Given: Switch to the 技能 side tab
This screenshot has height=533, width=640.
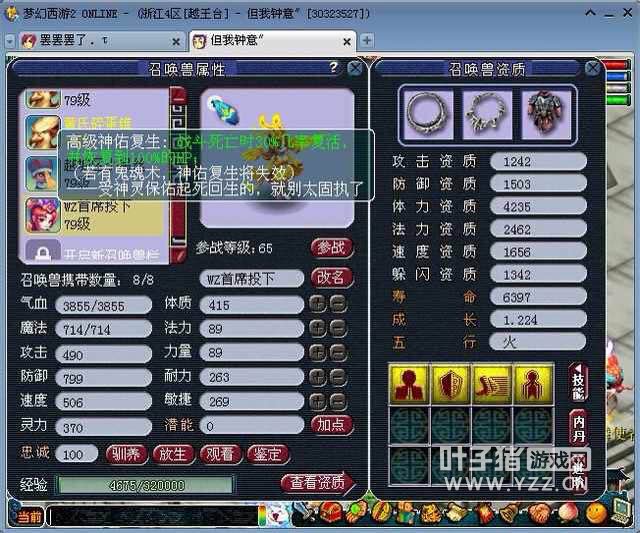Looking at the screenshot, I should pyautogui.click(x=578, y=383).
